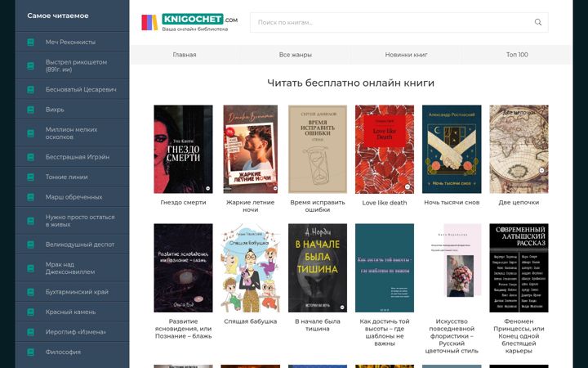Open Ночь тысячи снов book cover
The height and width of the screenshot is (368, 588).
[x=452, y=150]
